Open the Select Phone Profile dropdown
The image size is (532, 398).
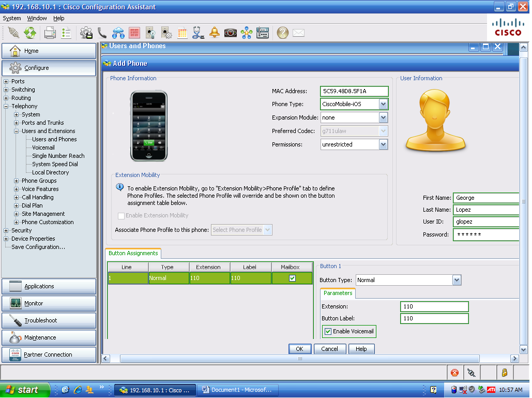point(268,230)
